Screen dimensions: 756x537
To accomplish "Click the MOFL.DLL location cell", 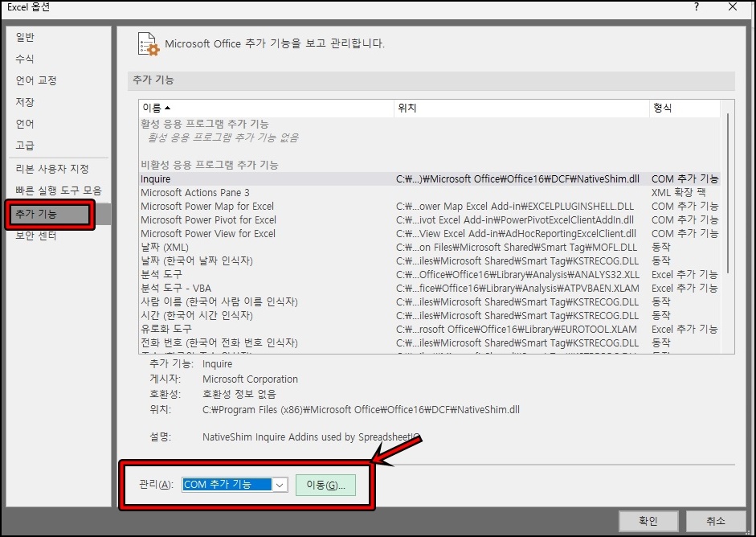I will 517,248.
